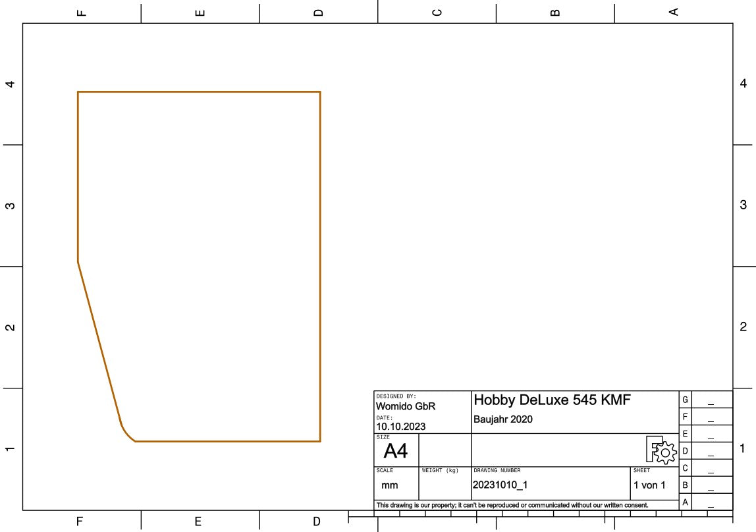Viewport: 756px width, 532px height.
Task: Click zone letter C on the top border
Action: (x=437, y=12)
